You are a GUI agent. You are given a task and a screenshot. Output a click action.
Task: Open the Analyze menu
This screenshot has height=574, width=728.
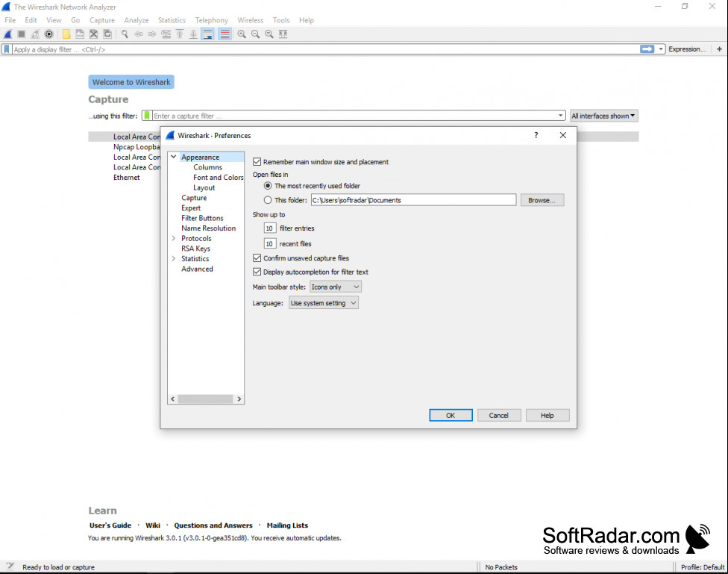click(x=136, y=20)
